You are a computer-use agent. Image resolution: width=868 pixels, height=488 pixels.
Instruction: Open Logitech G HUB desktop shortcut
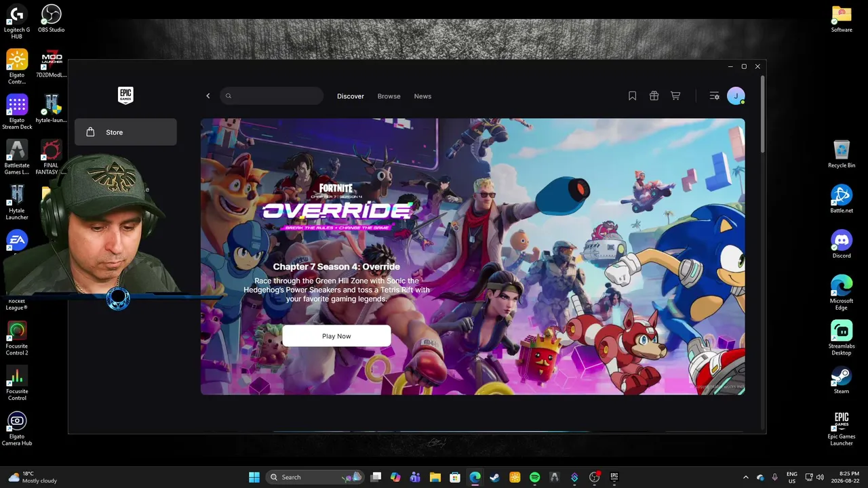17,22
